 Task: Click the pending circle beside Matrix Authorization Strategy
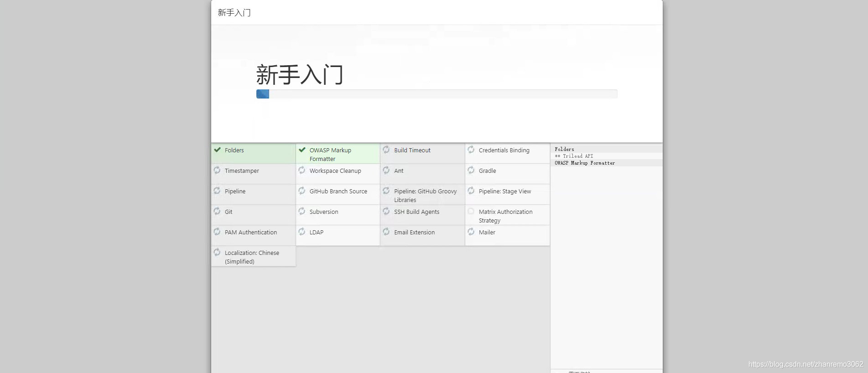(x=471, y=211)
